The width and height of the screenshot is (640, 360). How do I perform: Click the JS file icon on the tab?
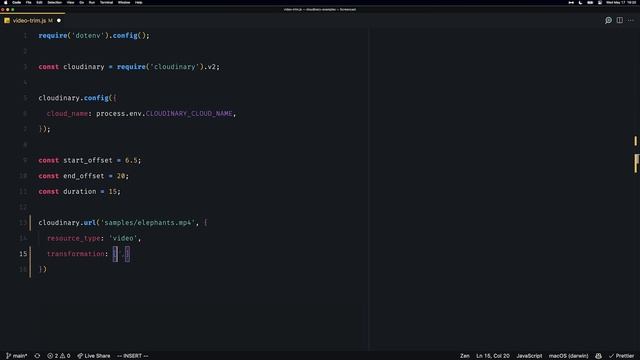click(7, 20)
